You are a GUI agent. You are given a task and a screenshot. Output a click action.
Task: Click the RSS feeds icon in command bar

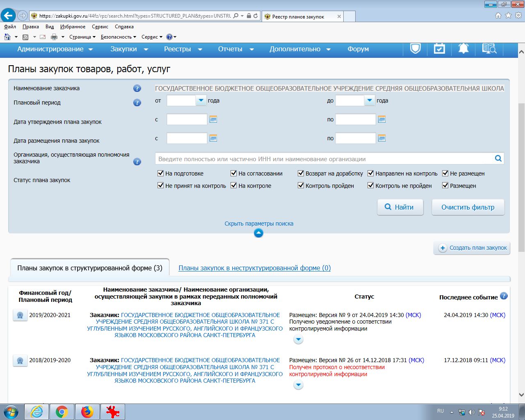pos(25,37)
